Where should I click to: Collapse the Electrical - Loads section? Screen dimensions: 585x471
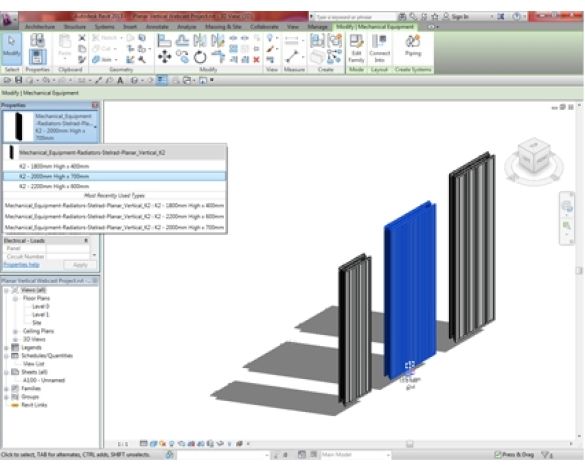86,240
